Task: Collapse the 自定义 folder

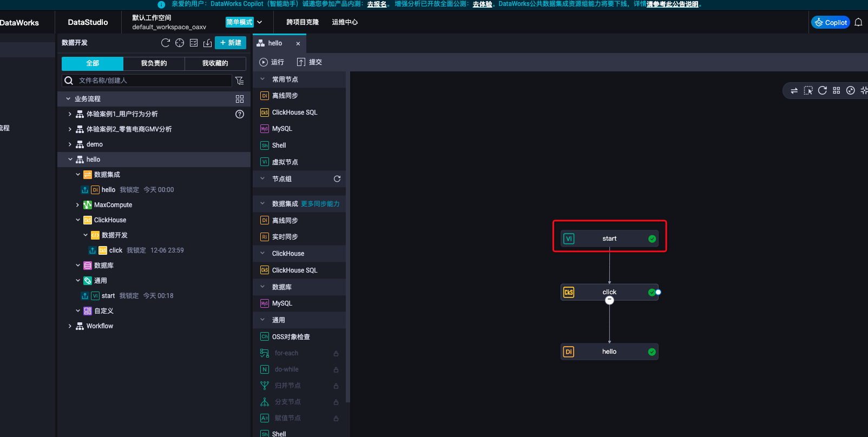Action: [78, 311]
